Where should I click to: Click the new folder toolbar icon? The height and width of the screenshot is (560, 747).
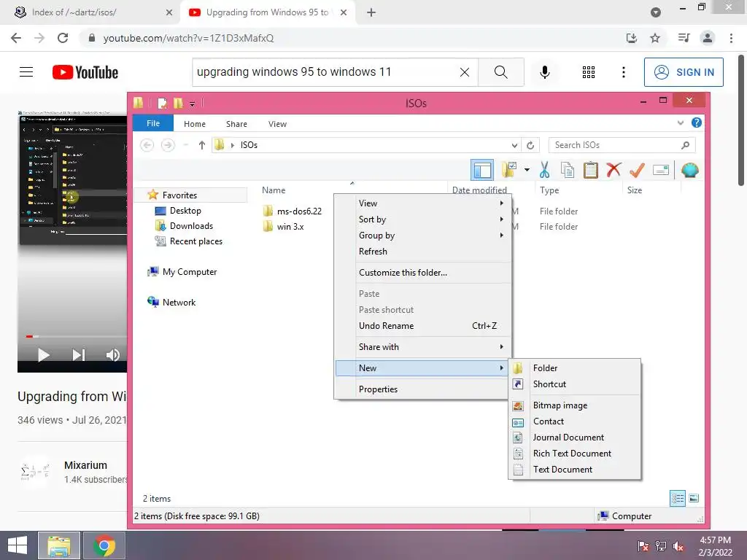point(509,170)
